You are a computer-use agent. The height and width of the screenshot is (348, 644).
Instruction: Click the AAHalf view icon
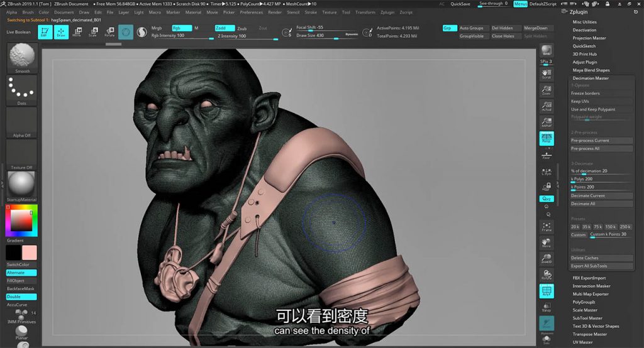tap(547, 122)
